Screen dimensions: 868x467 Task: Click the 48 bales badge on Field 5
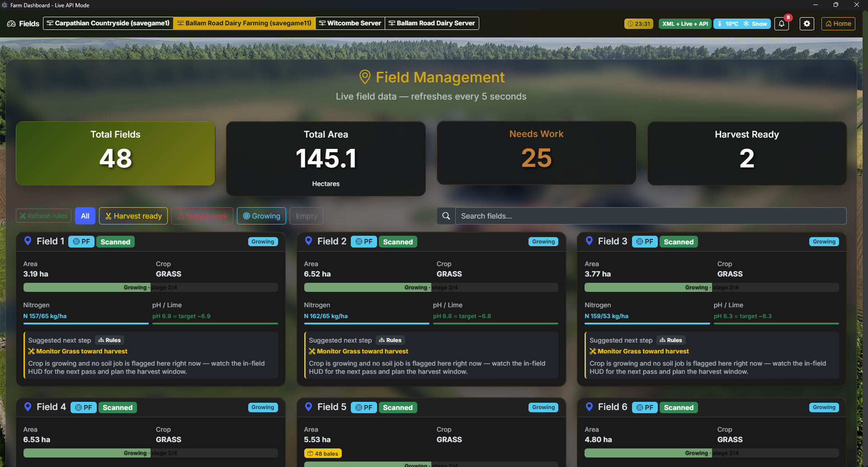[x=323, y=453]
